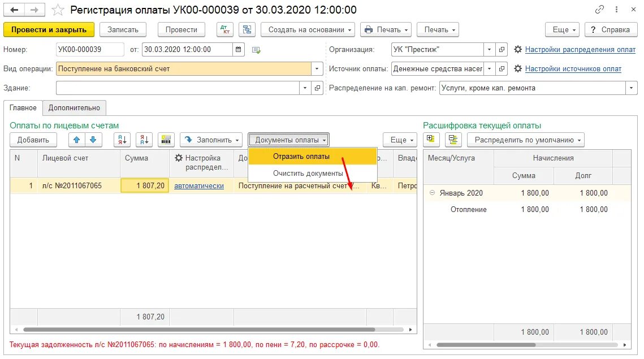Go back with the left arrow icon

coord(14,10)
